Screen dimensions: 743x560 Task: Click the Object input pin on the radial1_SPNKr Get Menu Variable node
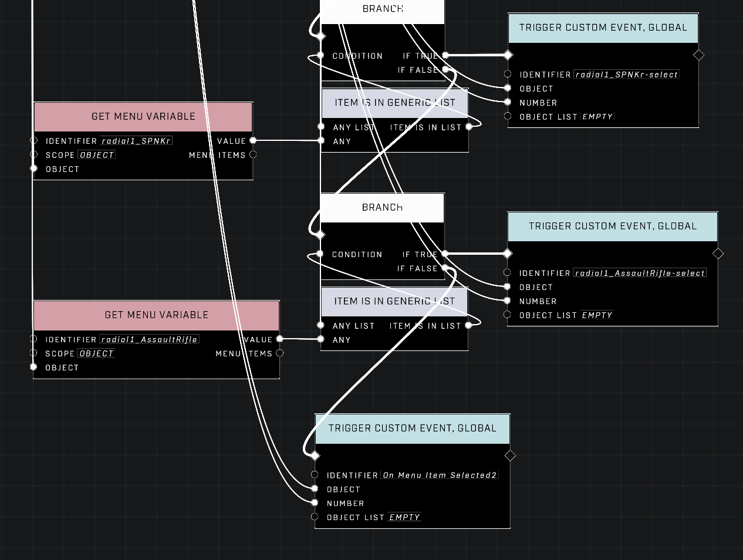pyautogui.click(x=33, y=169)
